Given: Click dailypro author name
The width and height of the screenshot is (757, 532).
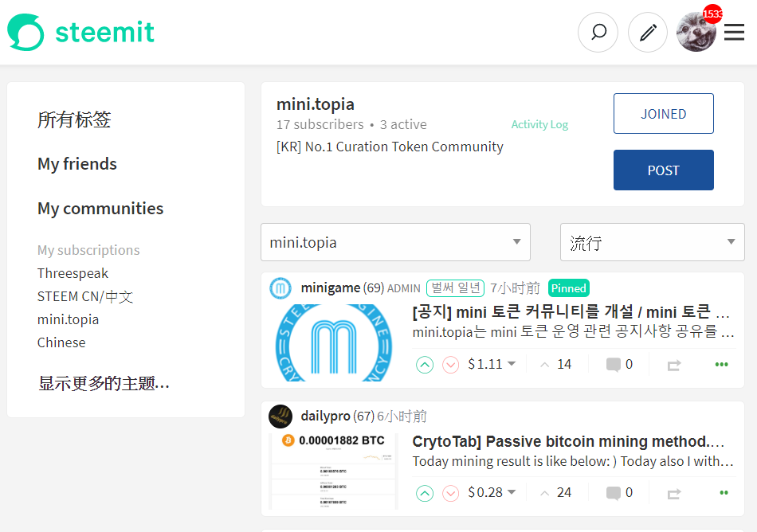Looking at the screenshot, I should tap(325, 416).
